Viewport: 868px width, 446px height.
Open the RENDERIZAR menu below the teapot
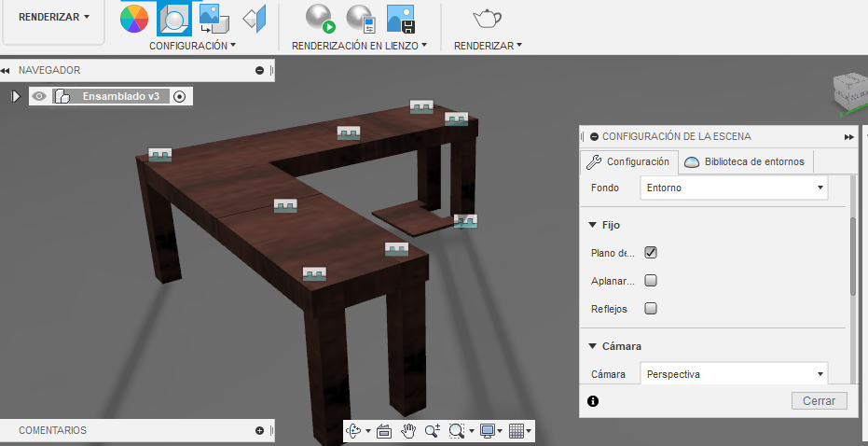click(x=488, y=46)
